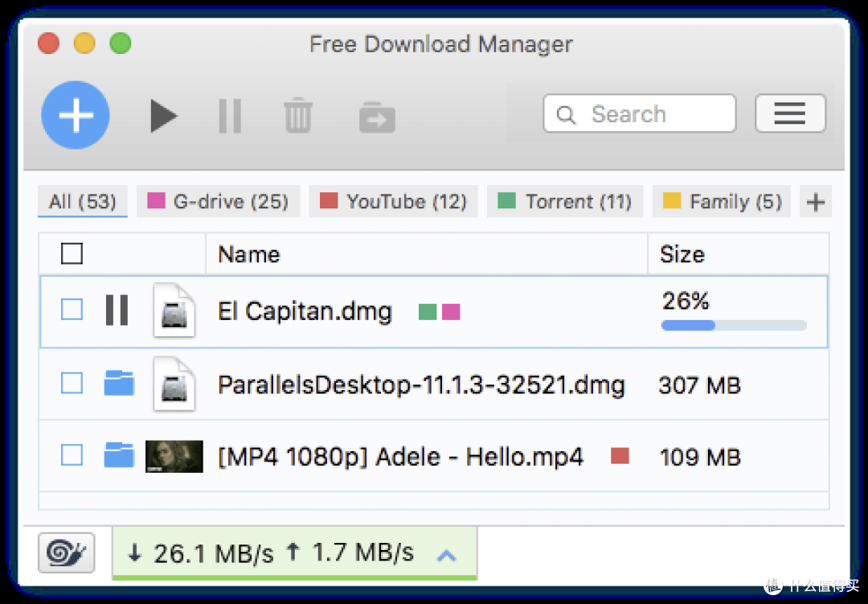The width and height of the screenshot is (868, 604).
Task: Tick the El Capitan.dmg checkbox
Action: [x=72, y=310]
